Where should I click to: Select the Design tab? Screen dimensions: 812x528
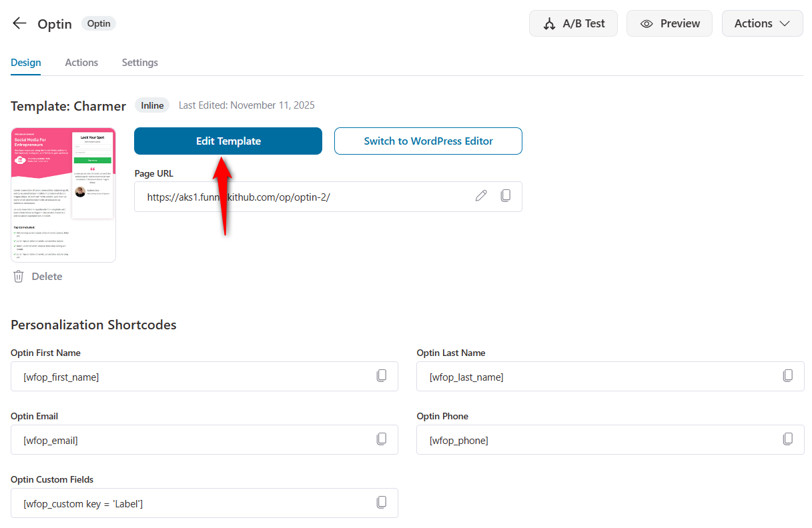[x=25, y=62]
